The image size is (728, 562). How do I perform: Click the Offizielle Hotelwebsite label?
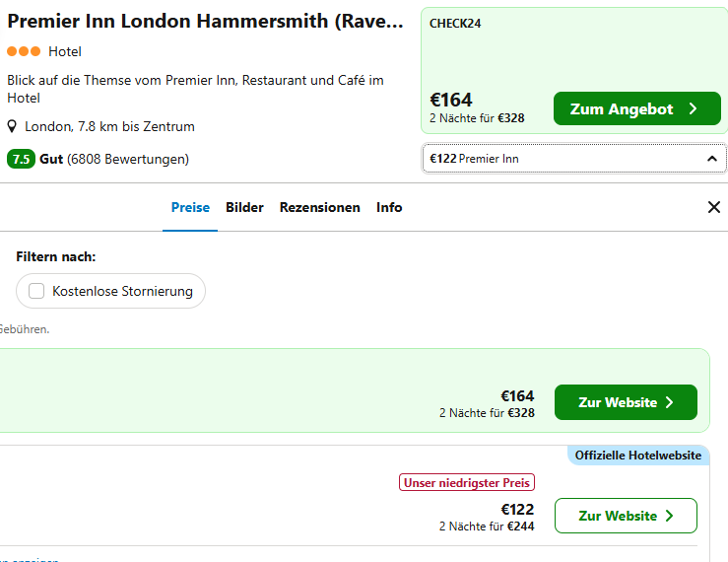click(x=638, y=456)
